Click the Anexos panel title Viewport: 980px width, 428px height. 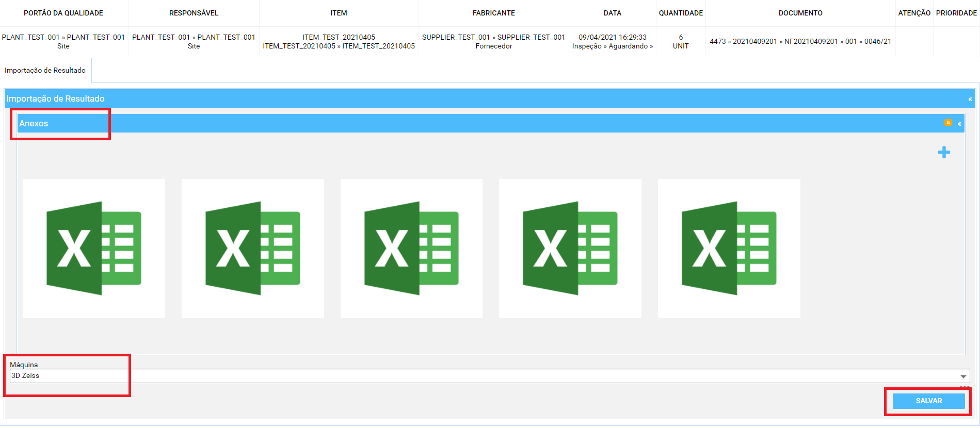34,123
